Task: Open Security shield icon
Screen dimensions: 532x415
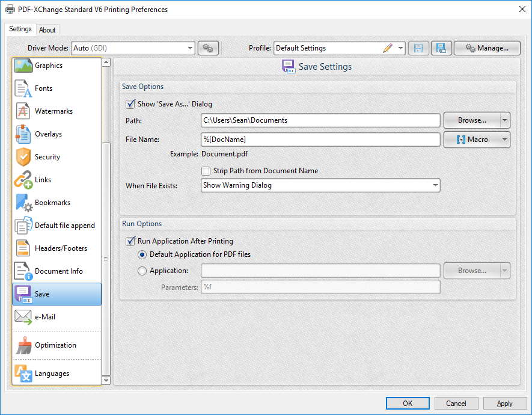Action: 23,157
